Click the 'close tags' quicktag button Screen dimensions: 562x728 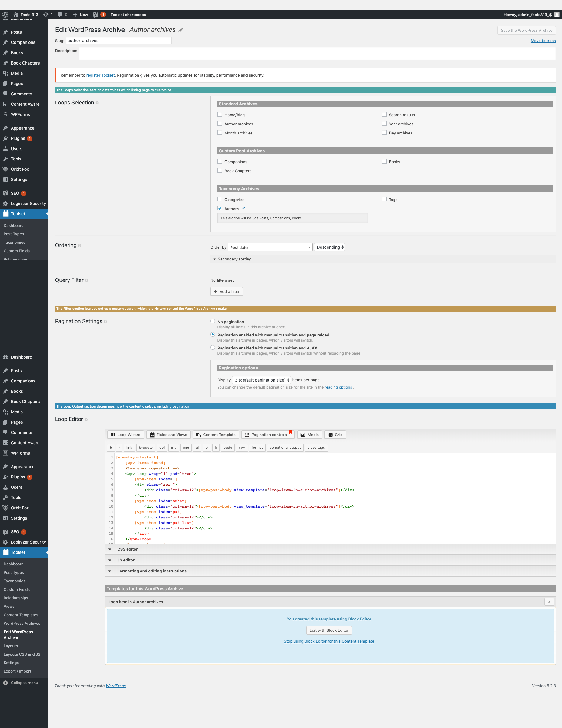coord(316,448)
